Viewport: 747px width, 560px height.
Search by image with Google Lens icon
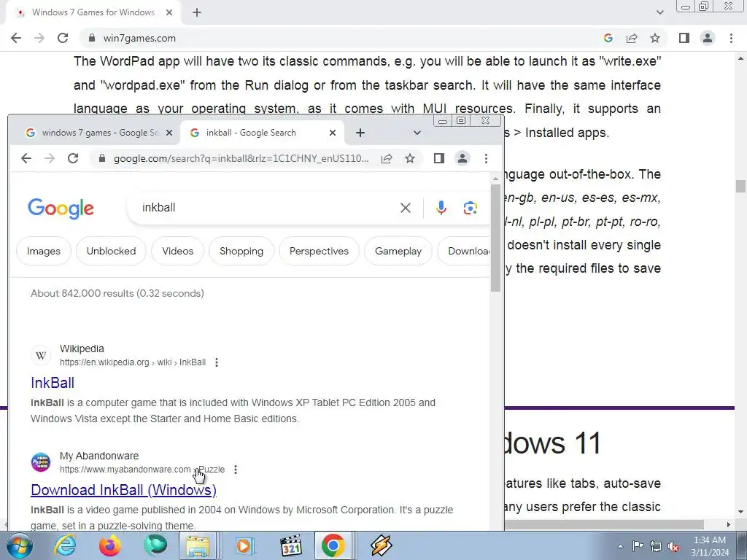(x=471, y=208)
